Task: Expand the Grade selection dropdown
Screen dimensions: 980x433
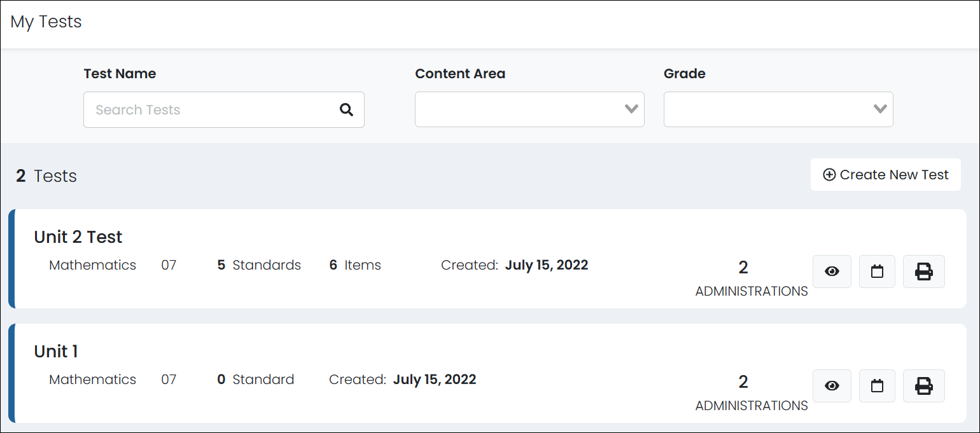Action: (x=778, y=109)
